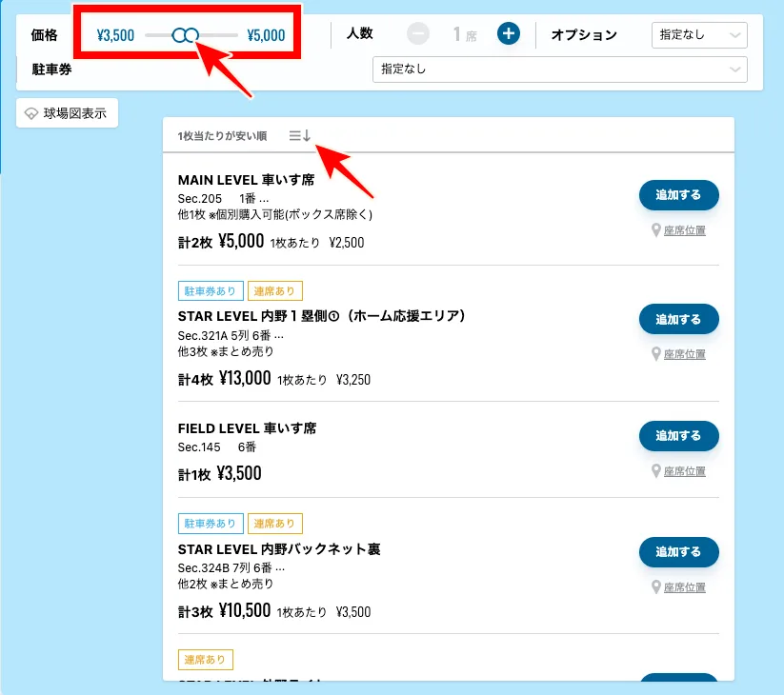This screenshot has width=784, height=695.
Task: Click the 1枚当たりが安い順 sort label
Action: tap(222, 136)
